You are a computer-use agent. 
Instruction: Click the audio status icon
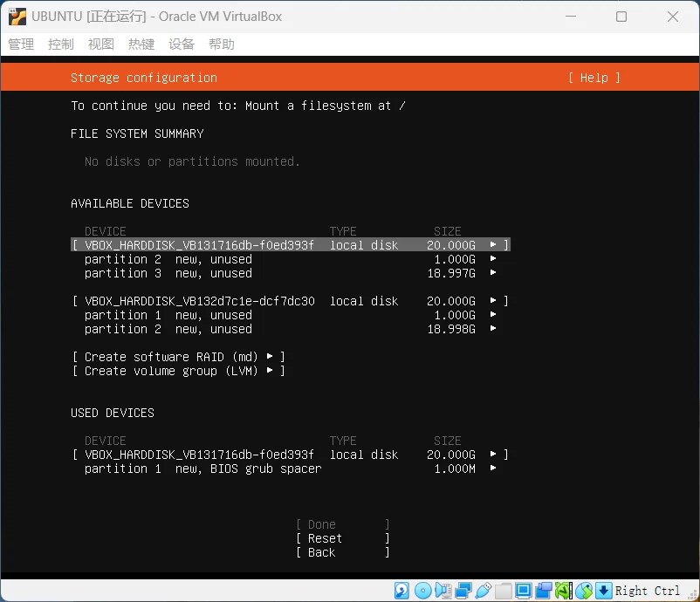(x=443, y=591)
